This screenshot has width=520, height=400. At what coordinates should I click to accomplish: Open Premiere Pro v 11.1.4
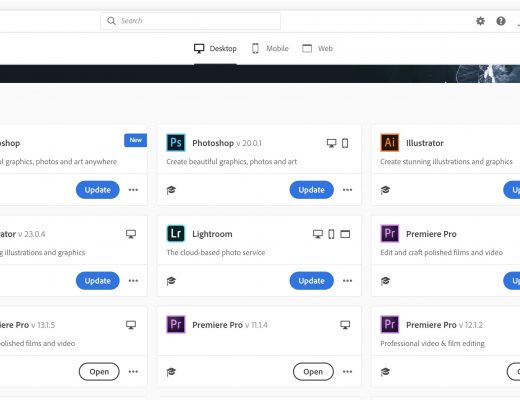click(313, 372)
